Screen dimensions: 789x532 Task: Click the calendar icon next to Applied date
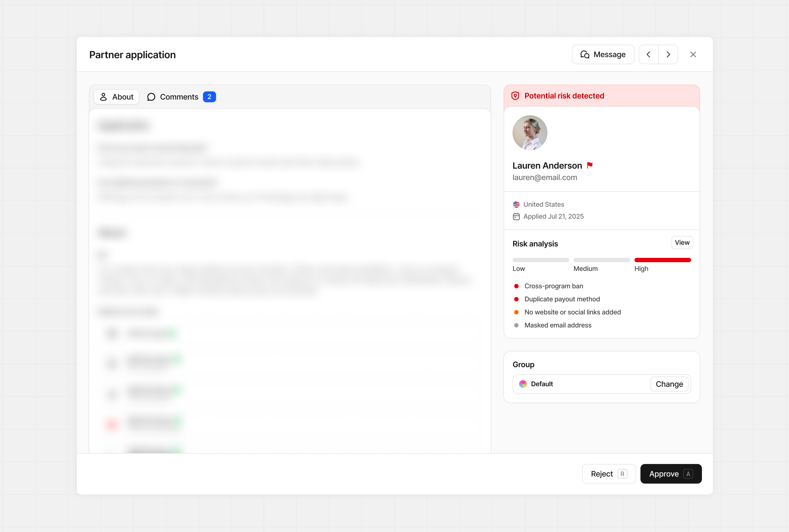point(516,216)
